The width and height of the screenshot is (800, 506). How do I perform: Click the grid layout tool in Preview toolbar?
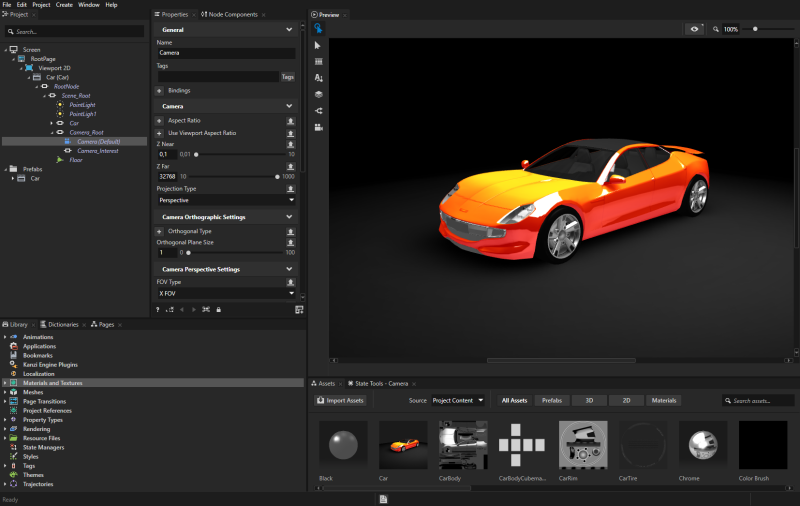[x=318, y=61]
